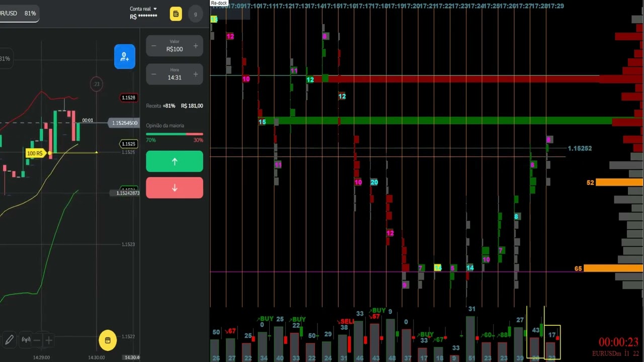Click the cyan 20 volume label
Screen dimensions: 644x362
click(x=374, y=183)
